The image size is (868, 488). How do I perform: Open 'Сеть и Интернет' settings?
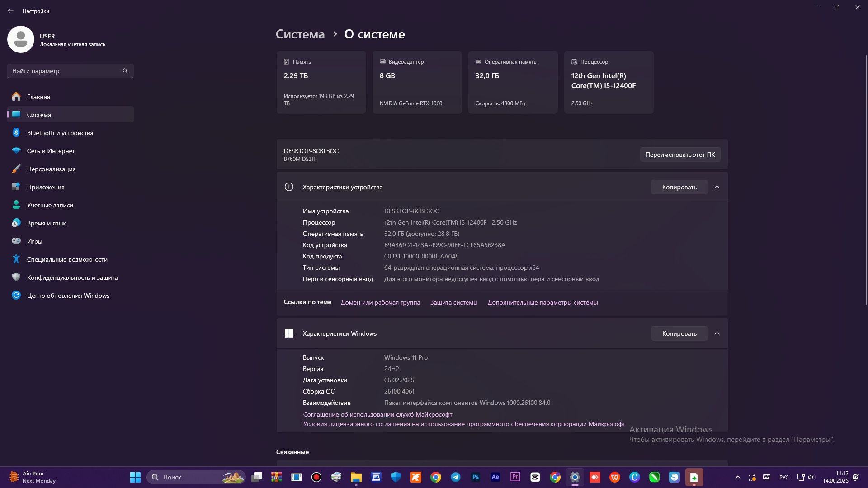tap(71, 151)
